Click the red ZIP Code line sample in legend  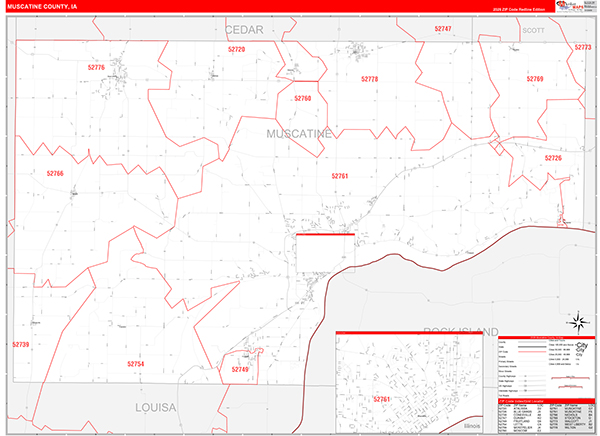pos(532,352)
